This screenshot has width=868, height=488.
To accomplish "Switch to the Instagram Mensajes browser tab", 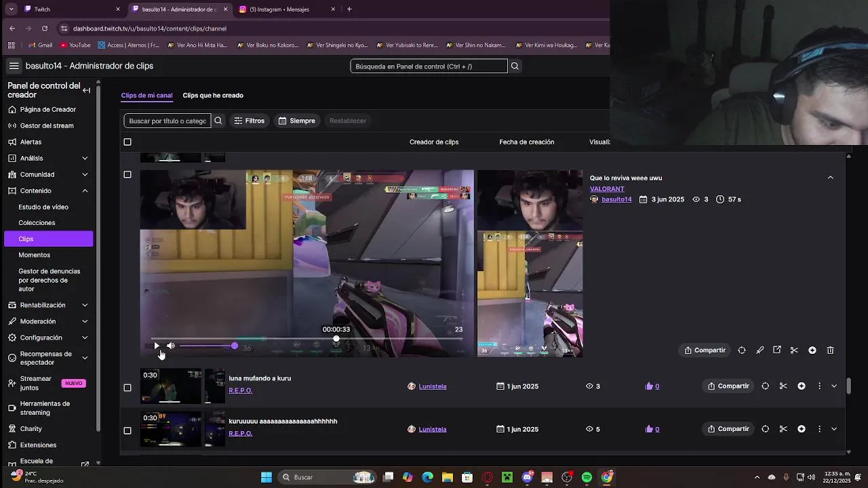I will 285,9.
